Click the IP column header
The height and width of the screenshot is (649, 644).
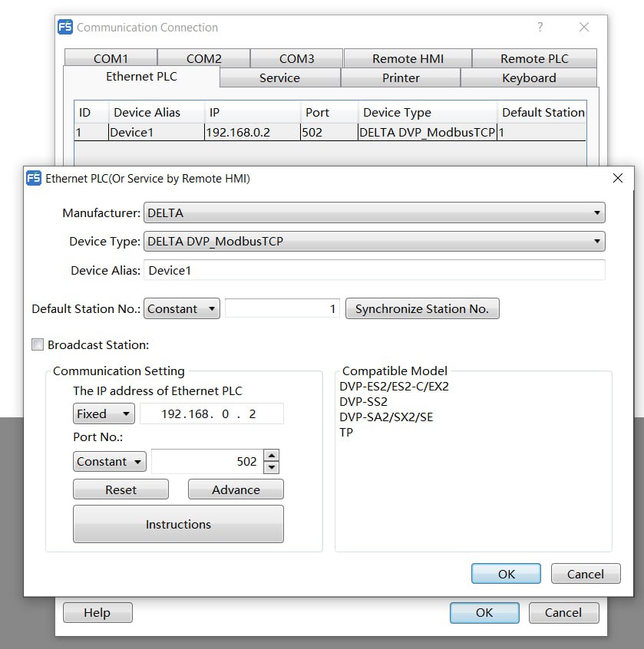click(x=253, y=113)
